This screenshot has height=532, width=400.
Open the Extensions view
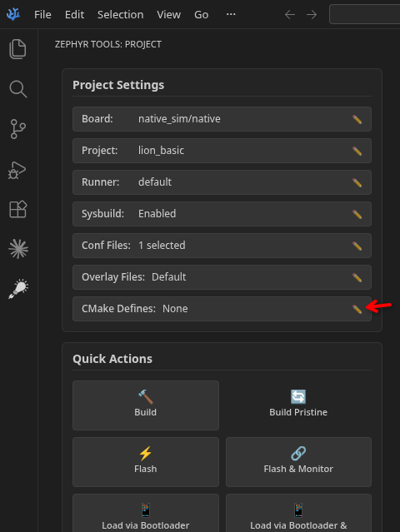pyautogui.click(x=18, y=209)
